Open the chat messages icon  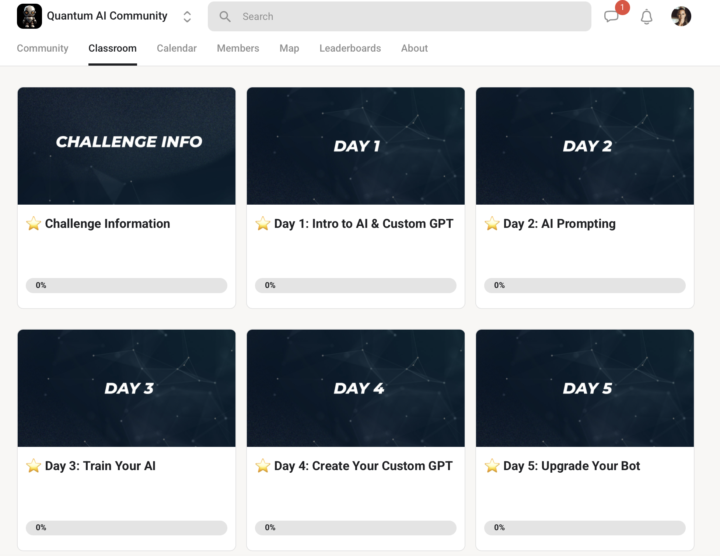click(x=611, y=17)
